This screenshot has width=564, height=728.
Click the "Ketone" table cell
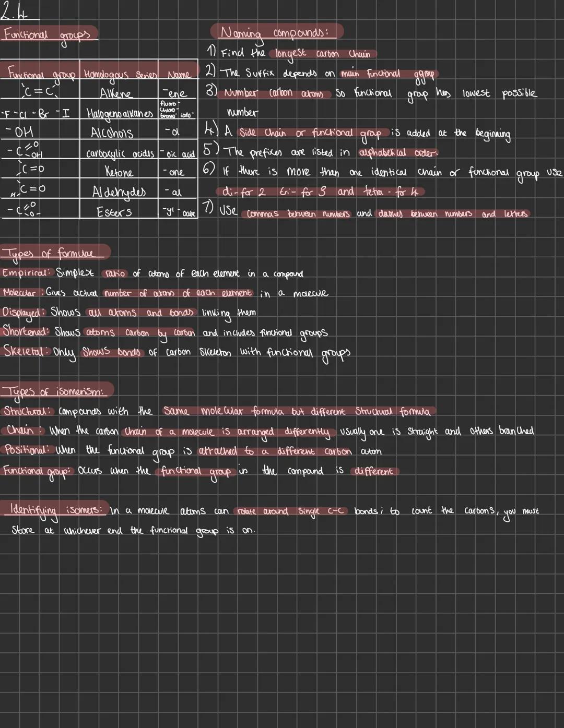point(119,172)
